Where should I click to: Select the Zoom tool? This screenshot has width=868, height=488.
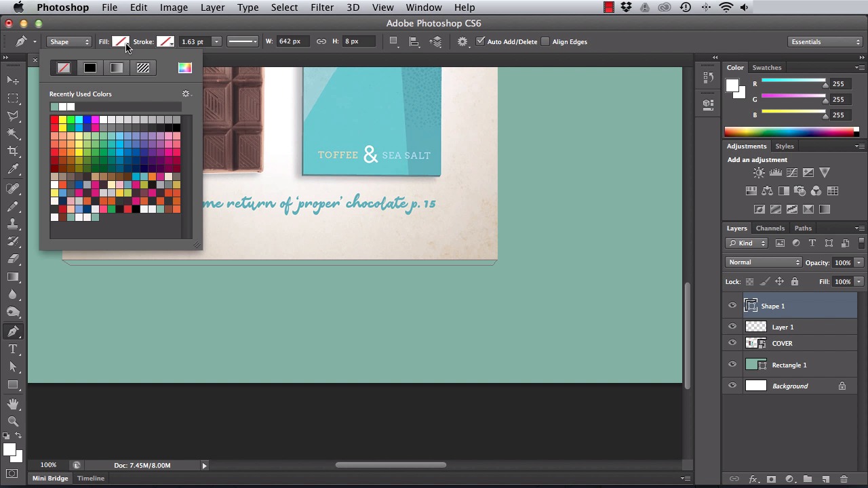pyautogui.click(x=13, y=421)
